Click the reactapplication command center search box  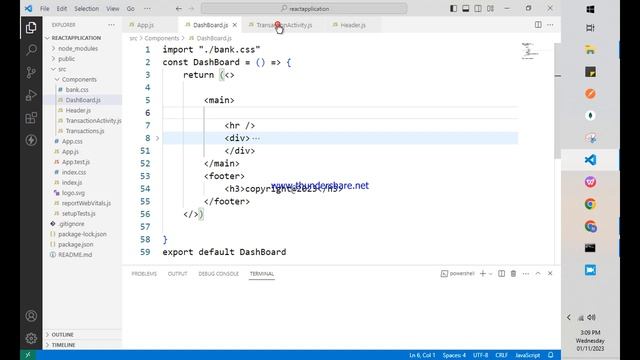coord(304,9)
